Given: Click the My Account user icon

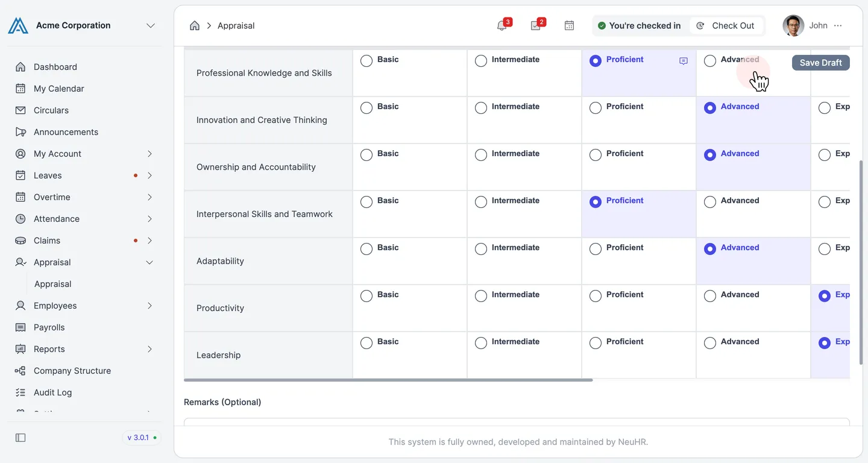Looking at the screenshot, I should coord(20,154).
